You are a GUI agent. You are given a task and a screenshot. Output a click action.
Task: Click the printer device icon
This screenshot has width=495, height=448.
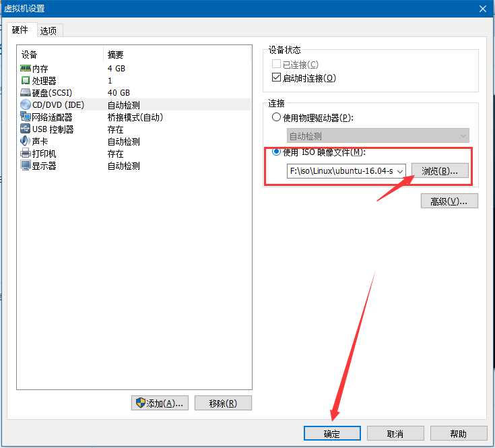pyautogui.click(x=26, y=153)
